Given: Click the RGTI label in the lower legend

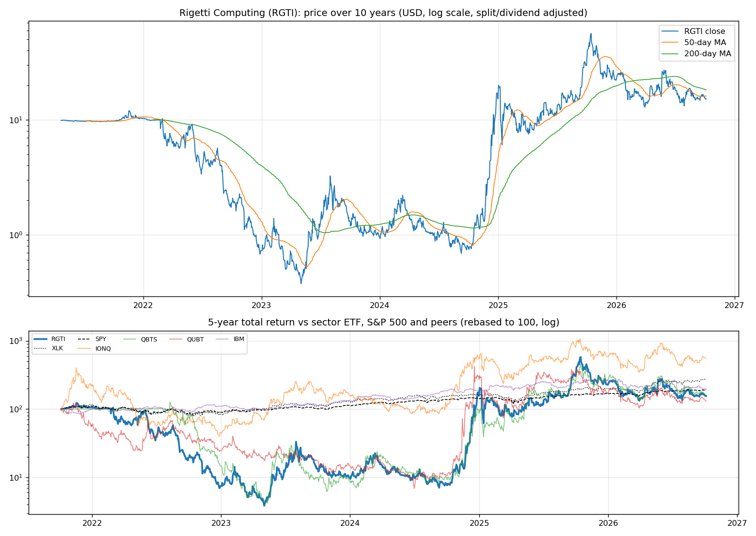Looking at the screenshot, I should (58, 339).
